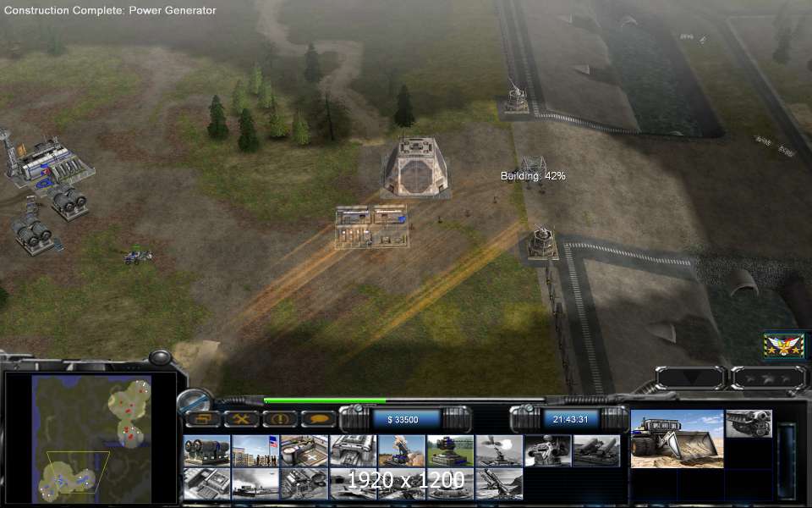The image size is (812, 508).
Task: Select the lower power generator at left
Action: pos(34,234)
